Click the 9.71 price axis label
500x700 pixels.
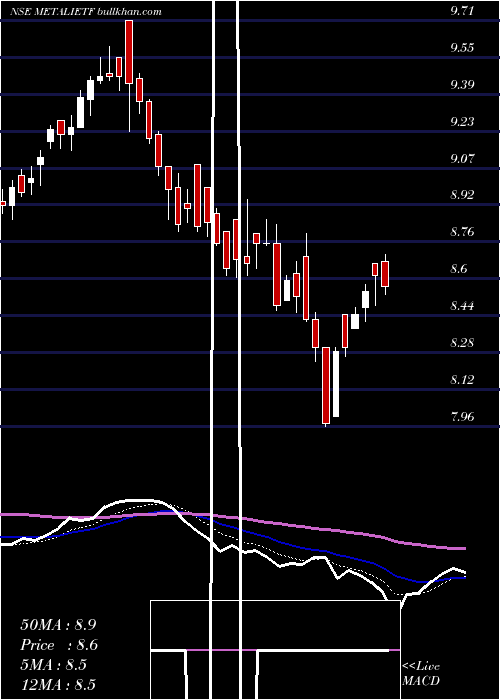462,12
